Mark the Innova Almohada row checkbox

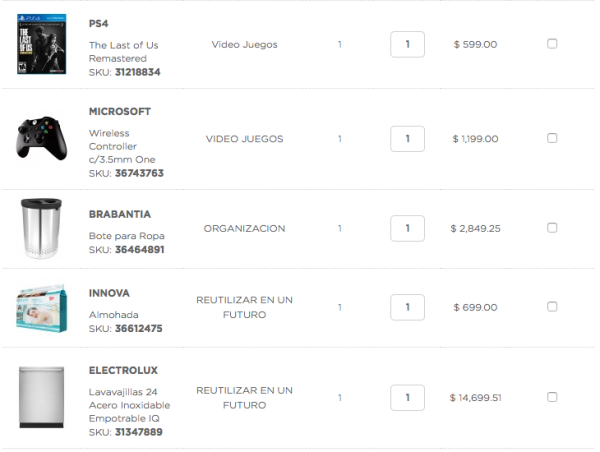[552, 307]
